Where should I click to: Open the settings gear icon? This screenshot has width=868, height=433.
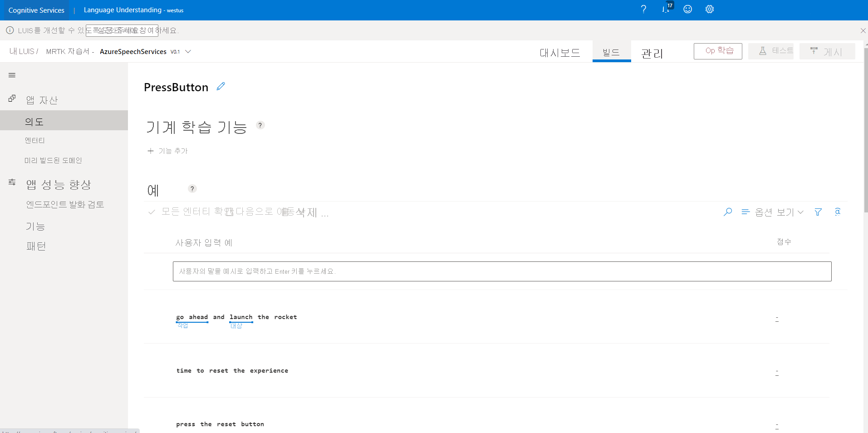(x=710, y=9)
